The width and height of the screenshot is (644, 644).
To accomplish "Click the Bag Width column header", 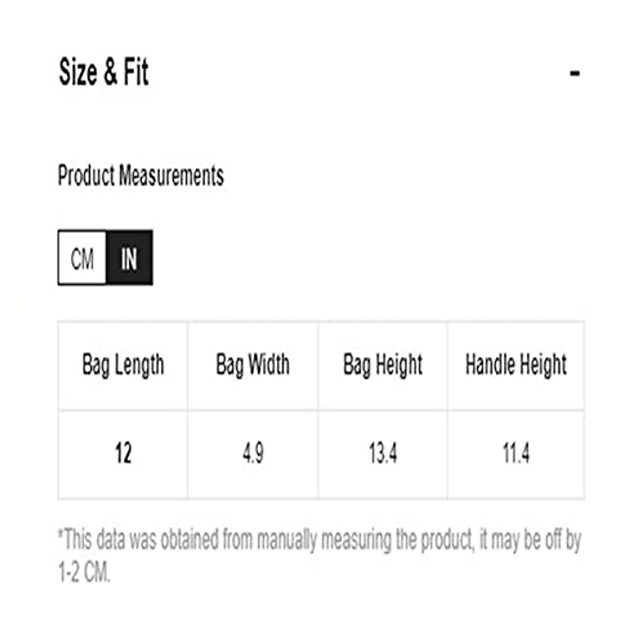I will 253,365.
